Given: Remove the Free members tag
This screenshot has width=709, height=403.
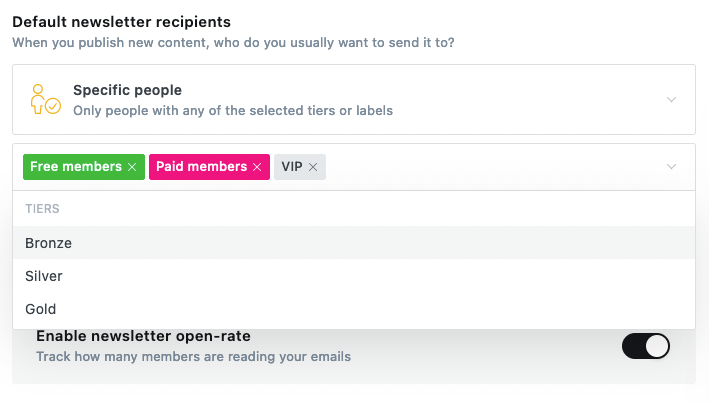Looking at the screenshot, I should point(132,167).
